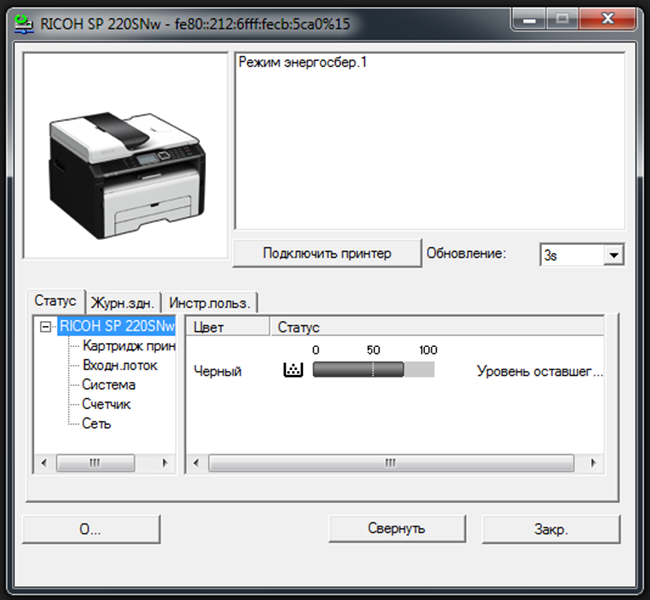The width and height of the screenshot is (650, 600).
Task: Select the Картридж принтера tree item
Action: click(129, 346)
